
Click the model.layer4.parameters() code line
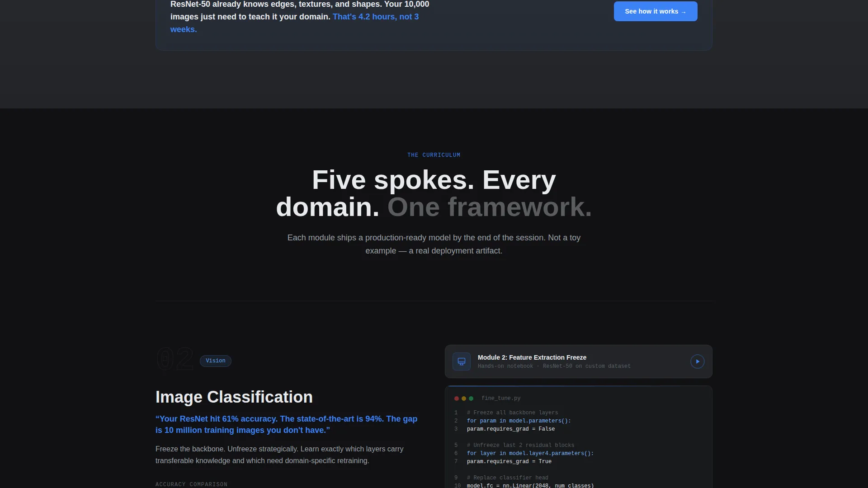[x=530, y=453]
